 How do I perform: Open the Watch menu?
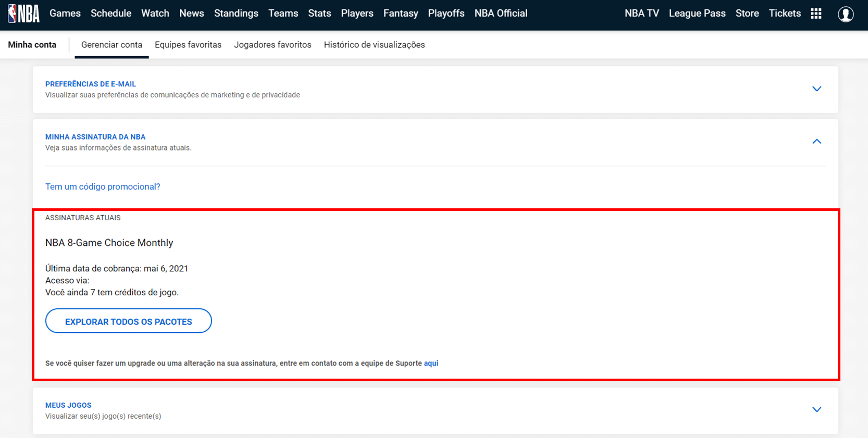click(155, 14)
